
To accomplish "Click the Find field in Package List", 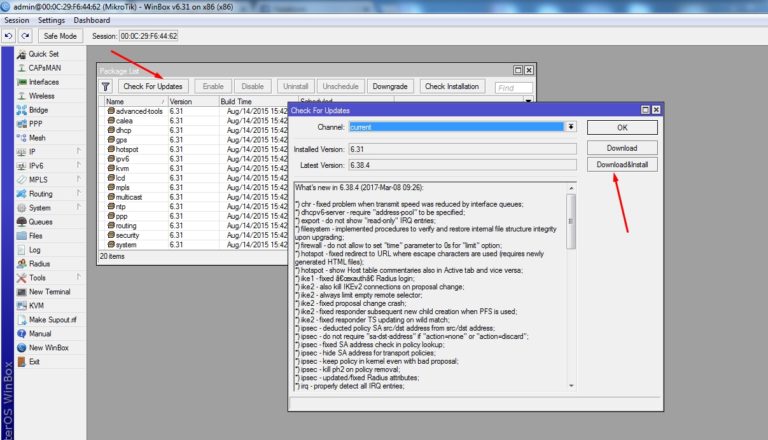I will click(x=513, y=87).
